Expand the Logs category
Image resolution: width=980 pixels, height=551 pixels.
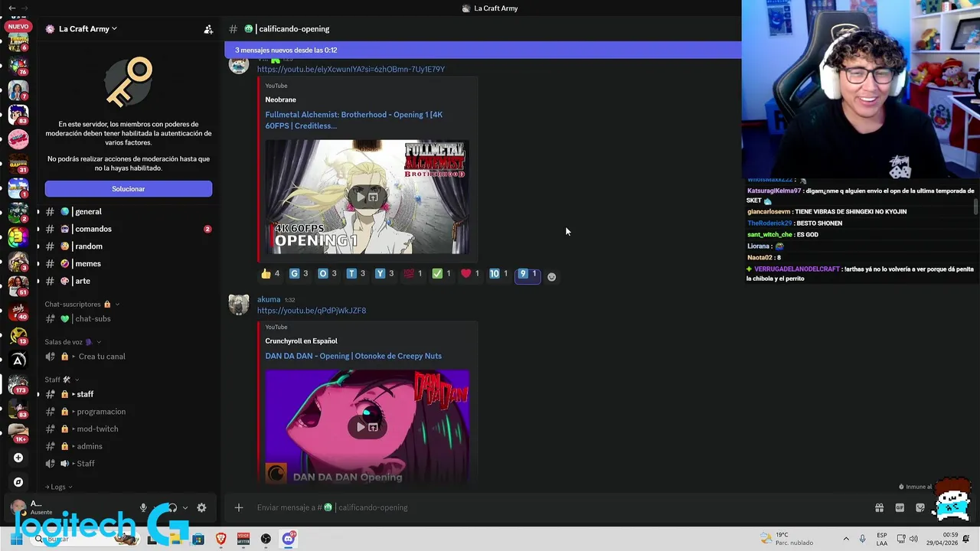tap(59, 487)
